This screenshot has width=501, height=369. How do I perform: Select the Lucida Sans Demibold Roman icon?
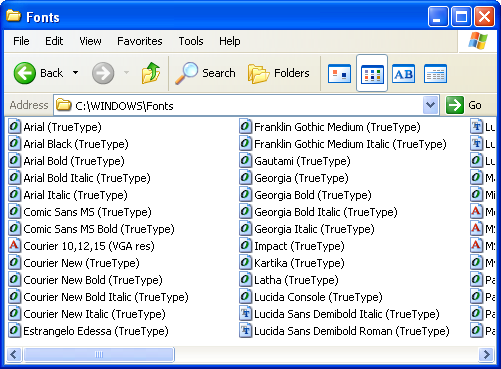point(245,331)
